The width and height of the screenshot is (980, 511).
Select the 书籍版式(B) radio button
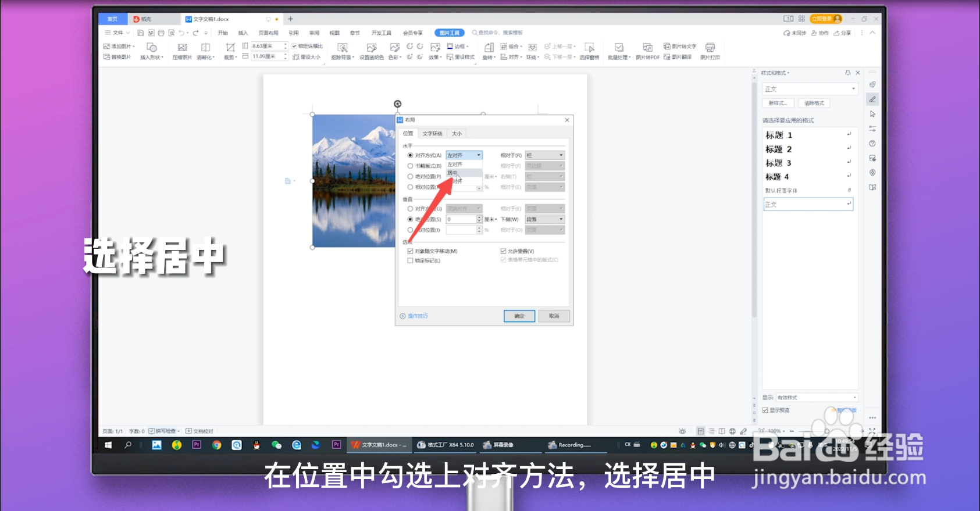tap(410, 166)
